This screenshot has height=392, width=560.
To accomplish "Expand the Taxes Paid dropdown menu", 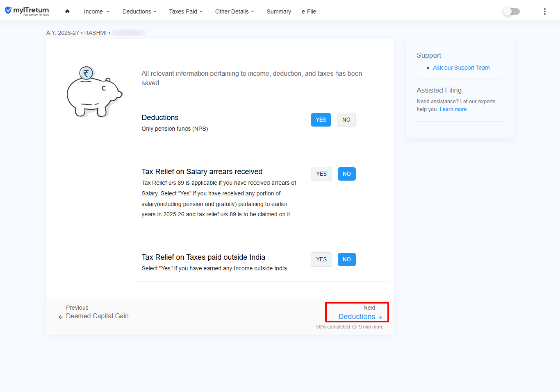I will (x=186, y=11).
